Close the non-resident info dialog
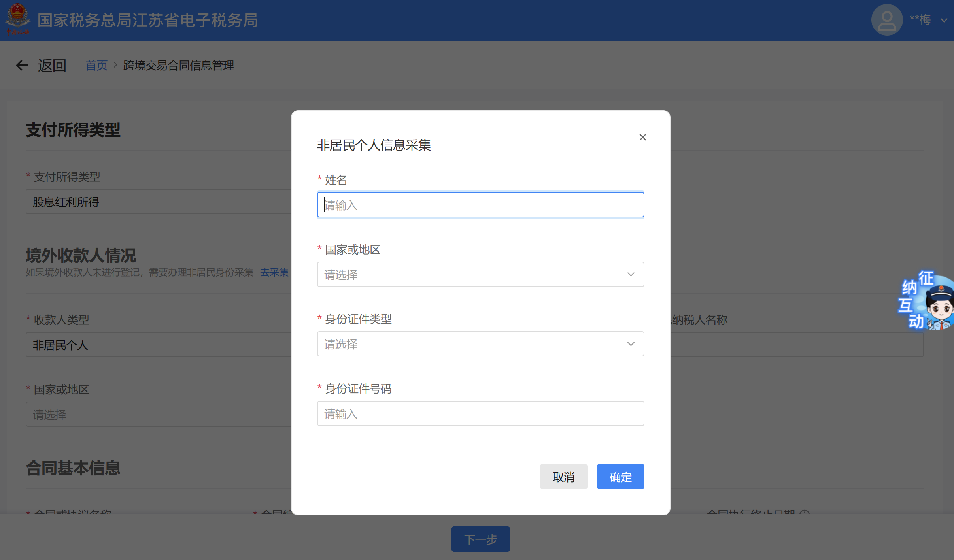Viewport: 954px width, 560px height. (x=642, y=137)
